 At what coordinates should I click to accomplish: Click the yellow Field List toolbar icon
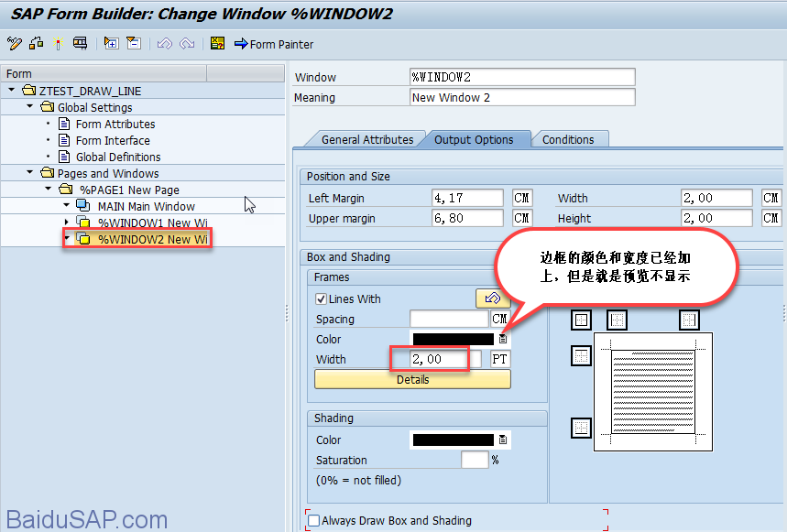point(217,43)
